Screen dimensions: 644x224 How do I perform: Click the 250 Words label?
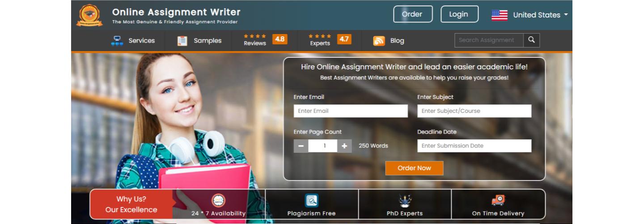[x=373, y=146]
